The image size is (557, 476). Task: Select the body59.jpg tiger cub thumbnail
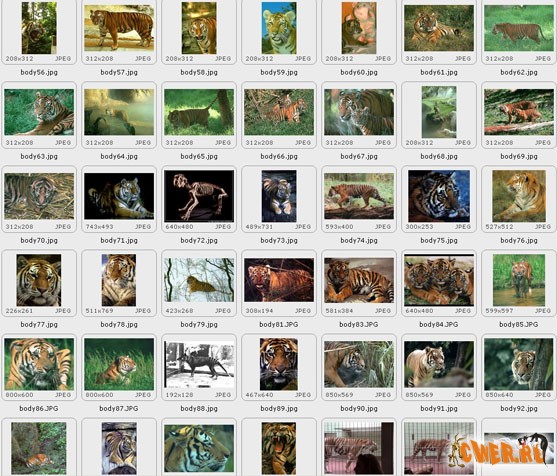coord(279,28)
